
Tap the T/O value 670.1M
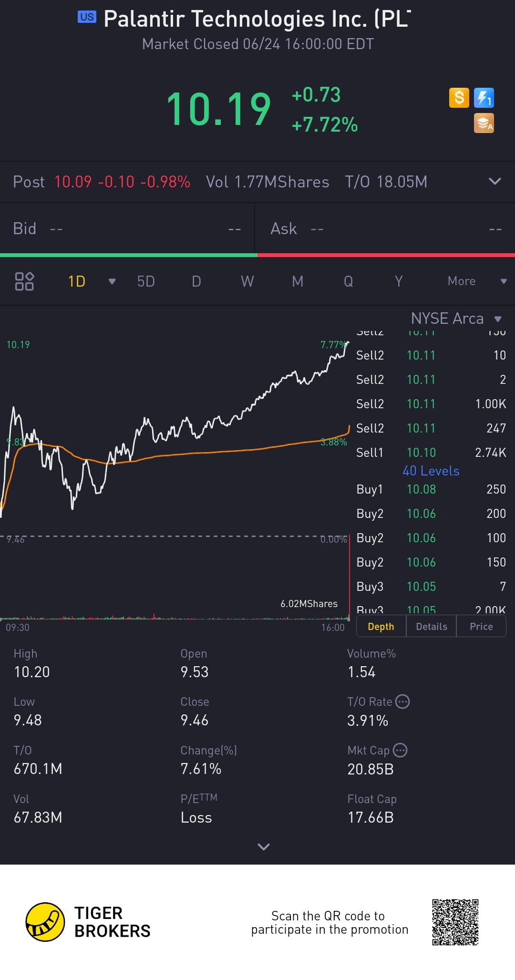(38, 769)
